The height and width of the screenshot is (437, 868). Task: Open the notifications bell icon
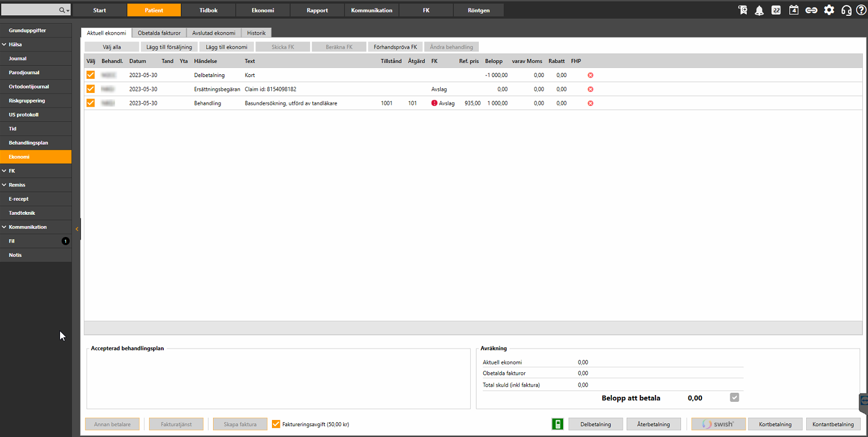[759, 10]
